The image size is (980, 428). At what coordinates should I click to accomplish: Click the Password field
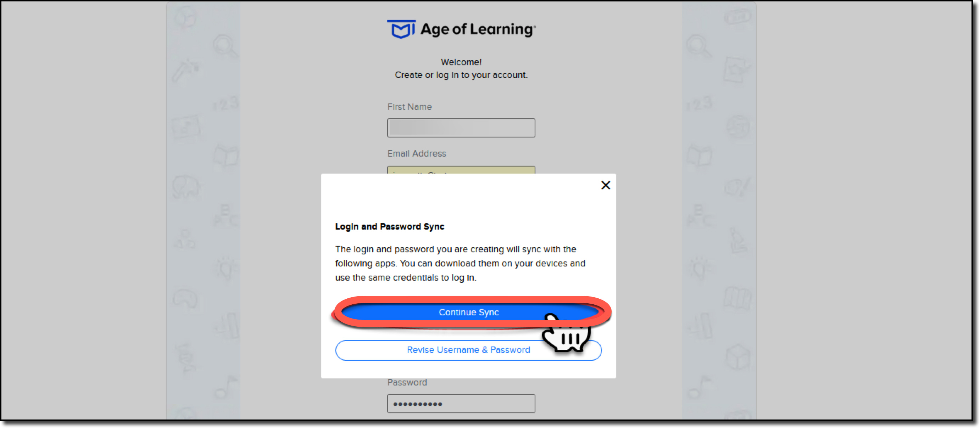pyautogui.click(x=461, y=403)
